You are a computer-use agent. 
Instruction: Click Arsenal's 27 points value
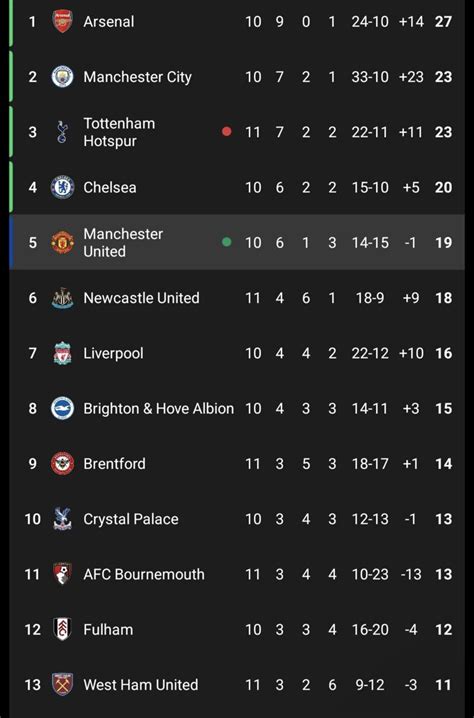pyautogui.click(x=443, y=22)
